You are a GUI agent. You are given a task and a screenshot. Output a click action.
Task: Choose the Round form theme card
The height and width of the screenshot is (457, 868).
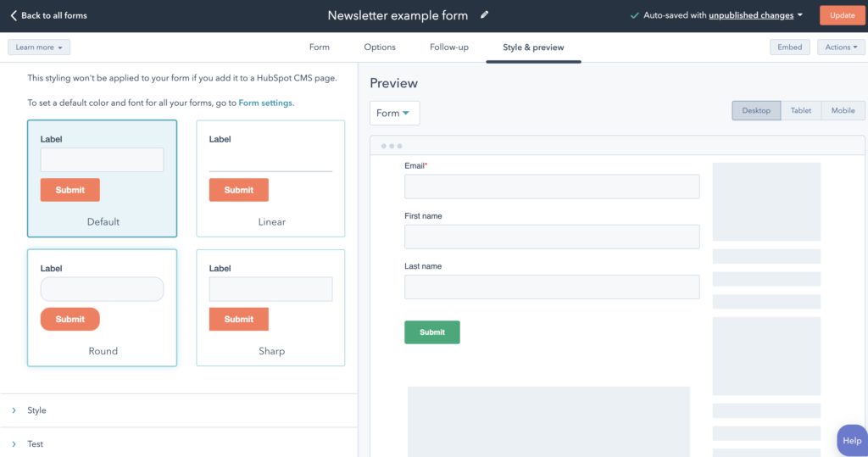pos(103,308)
